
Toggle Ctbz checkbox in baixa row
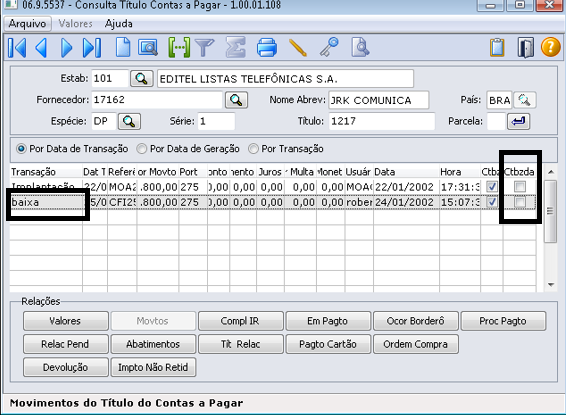coord(492,202)
